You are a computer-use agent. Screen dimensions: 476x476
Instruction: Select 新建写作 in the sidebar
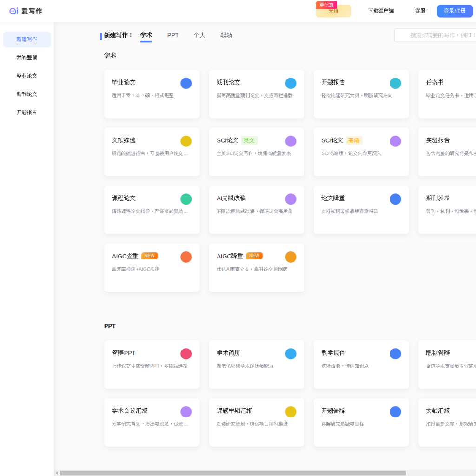27,40
